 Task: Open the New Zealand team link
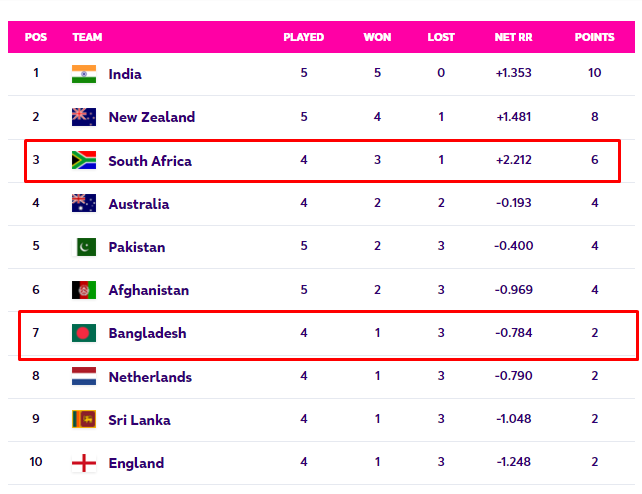coord(151,117)
